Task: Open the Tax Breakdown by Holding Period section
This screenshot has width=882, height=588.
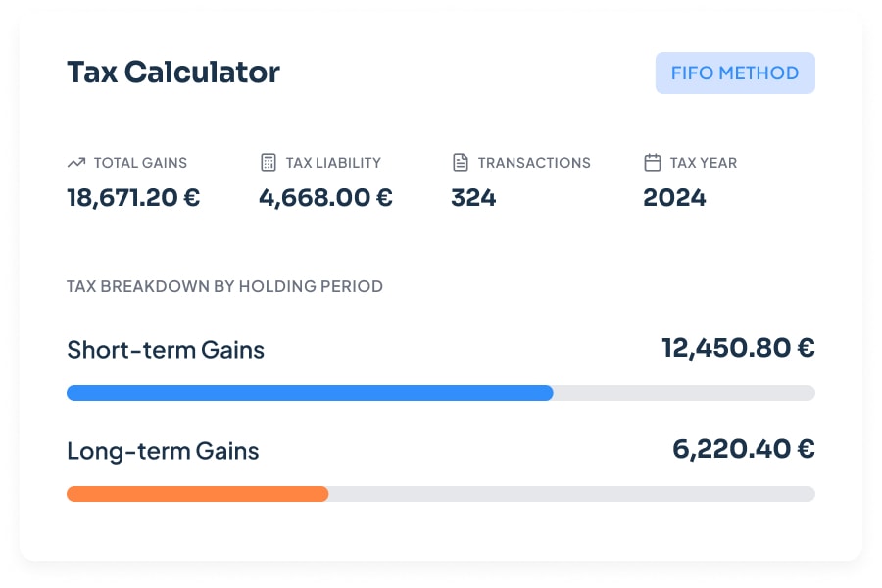Action: [x=223, y=286]
